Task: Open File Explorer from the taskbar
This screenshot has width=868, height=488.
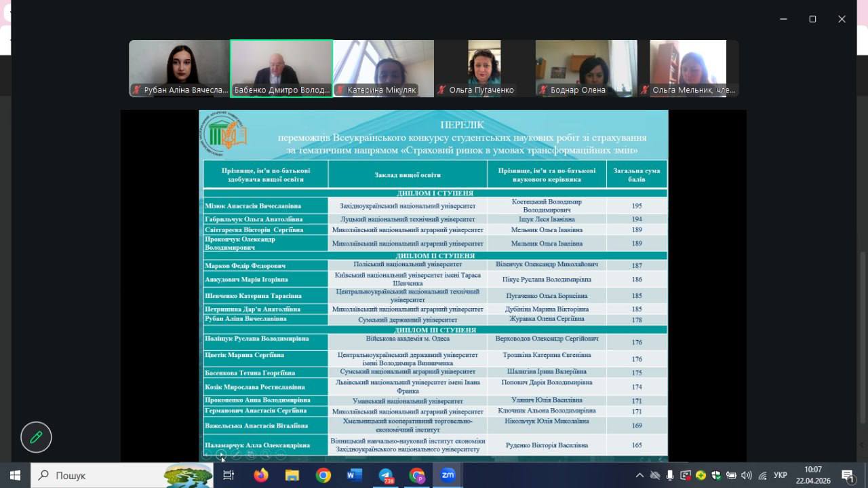Action: click(x=292, y=475)
